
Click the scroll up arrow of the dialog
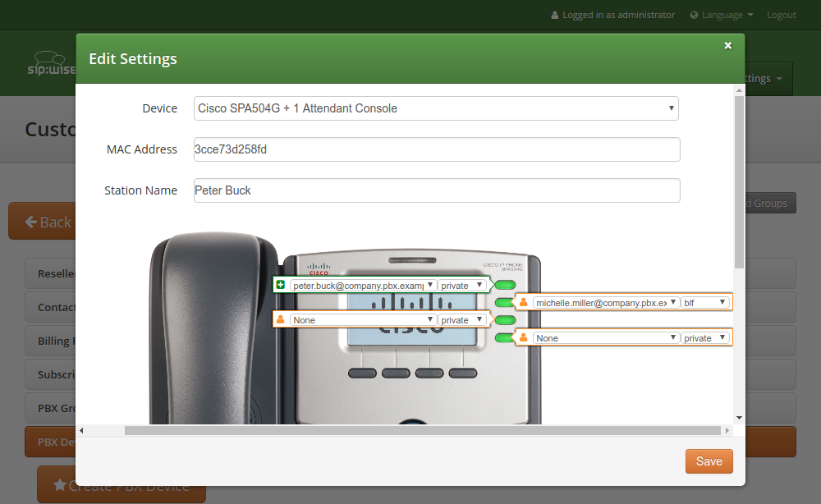(x=739, y=90)
